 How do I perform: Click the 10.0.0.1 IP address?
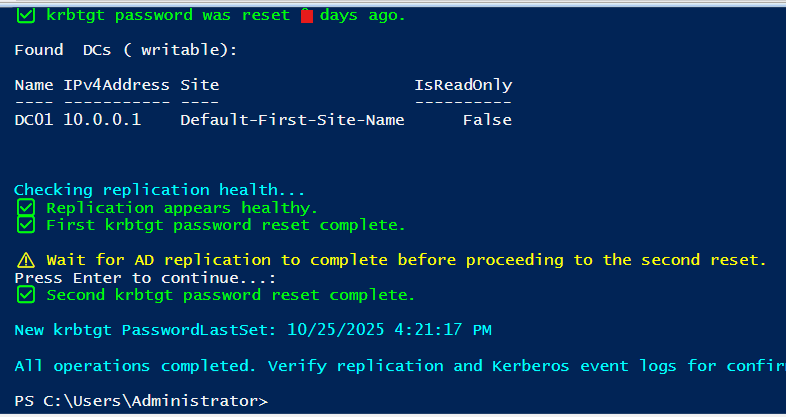102,120
